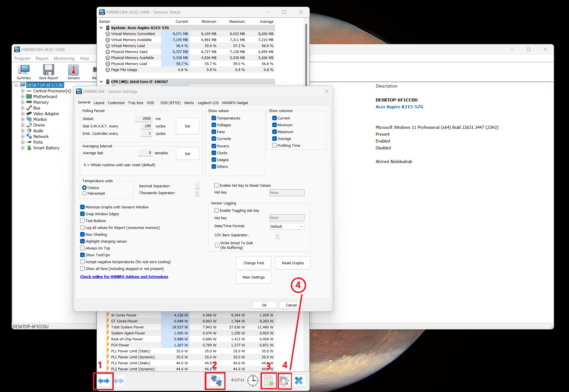This screenshot has width=569, height=392.
Task: Start logging with the sheet-plus icon
Action: (x=269, y=381)
